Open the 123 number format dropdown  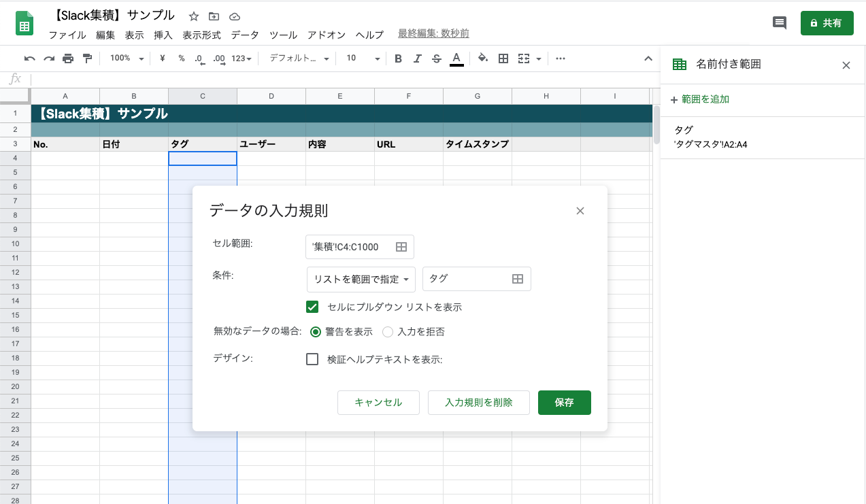(242, 58)
